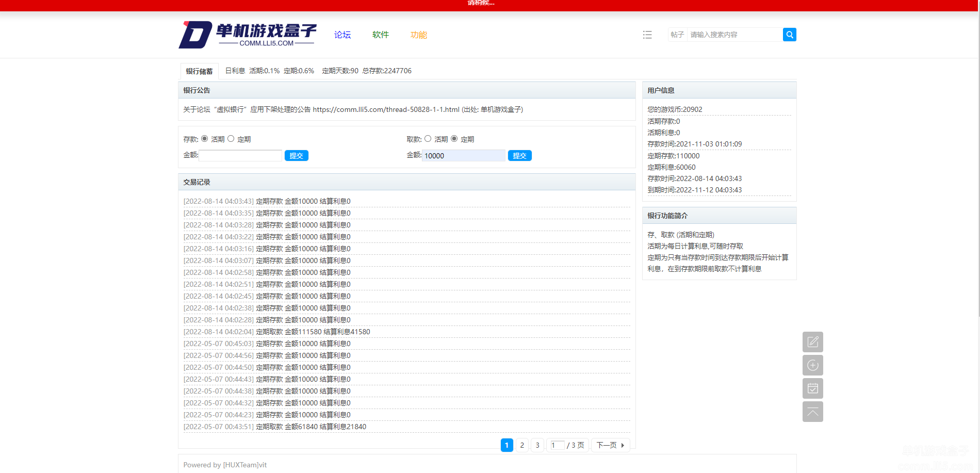The width and height of the screenshot is (980, 473).
Task: Open the 帖子 search type dropdown
Action: click(677, 35)
